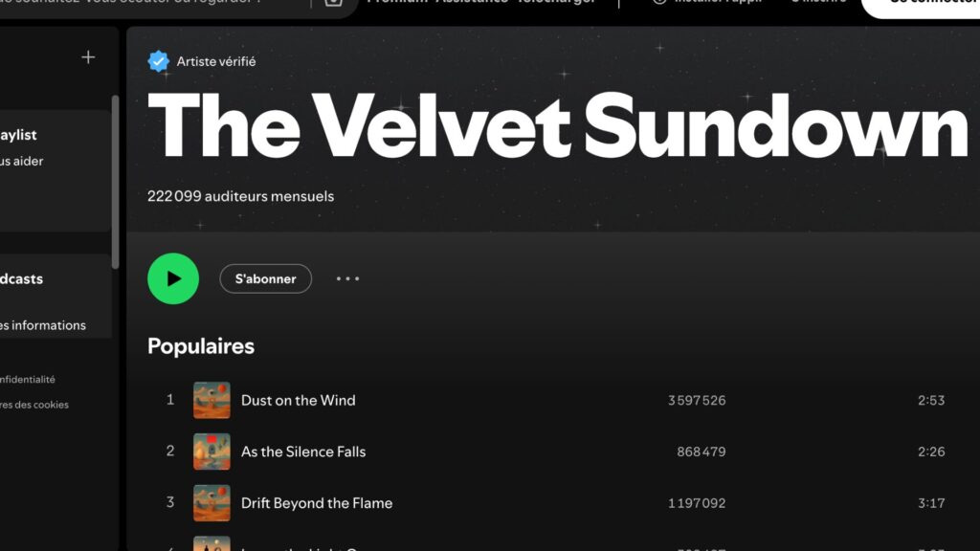Open the album thumbnail for Dust on the Wind
Image resolution: width=980 pixels, height=551 pixels.
(212, 400)
